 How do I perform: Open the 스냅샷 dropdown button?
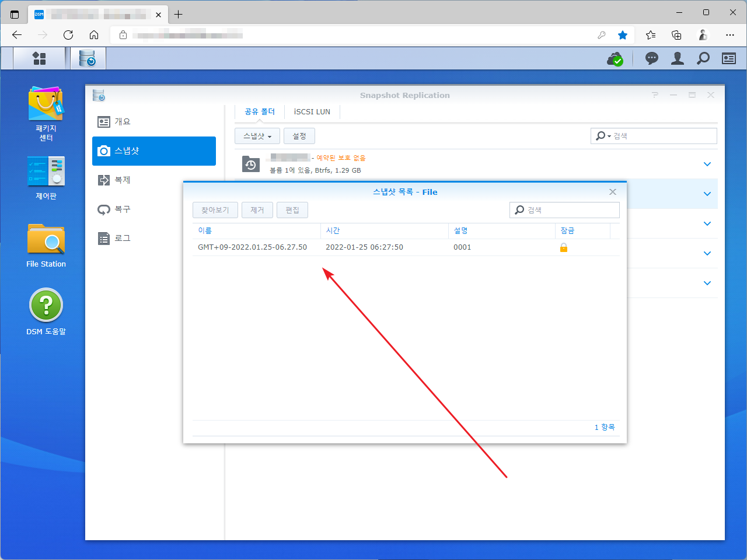257,136
